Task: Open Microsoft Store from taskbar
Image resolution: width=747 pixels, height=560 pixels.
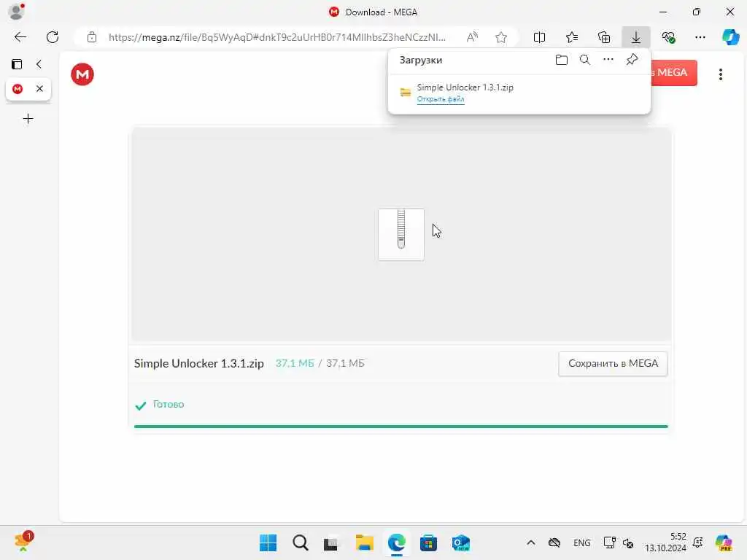Action: tap(428, 542)
